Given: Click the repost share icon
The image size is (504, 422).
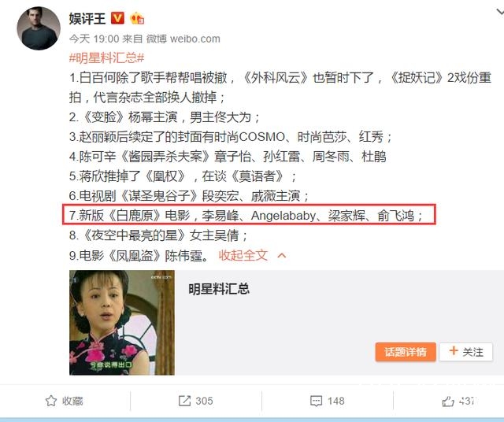Looking at the screenshot, I should pyautogui.click(x=184, y=401).
